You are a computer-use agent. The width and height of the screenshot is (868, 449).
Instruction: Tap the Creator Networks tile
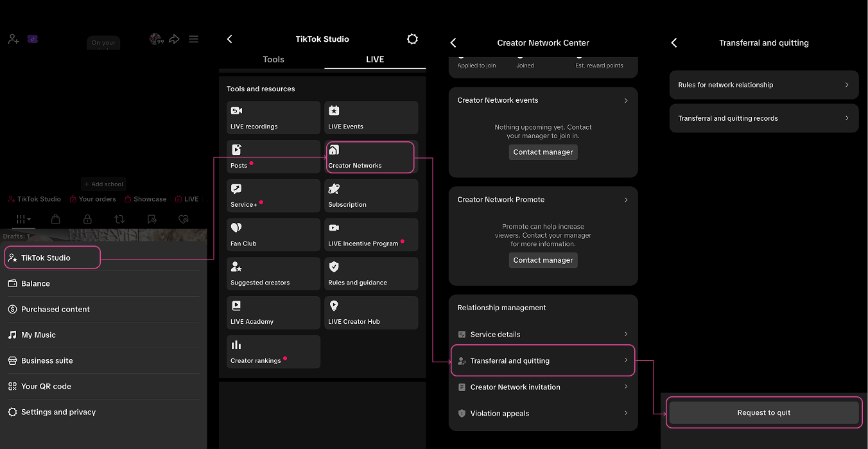(370, 157)
